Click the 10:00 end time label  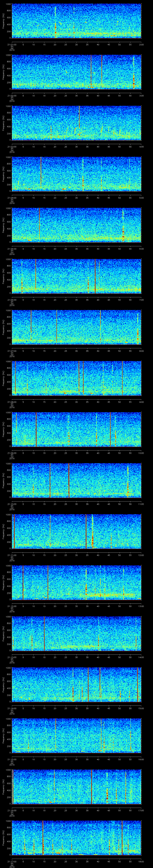pyautogui.click(x=141, y=453)
